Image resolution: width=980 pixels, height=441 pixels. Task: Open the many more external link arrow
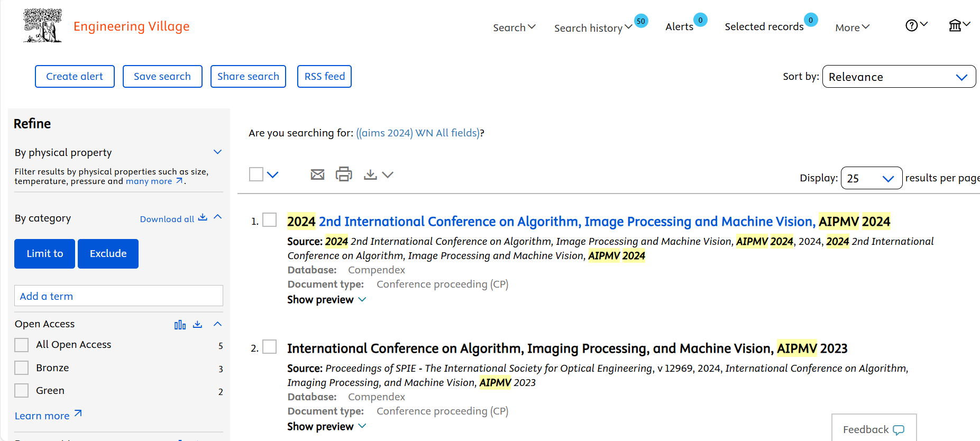pyautogui.click(x=180, y=181)
